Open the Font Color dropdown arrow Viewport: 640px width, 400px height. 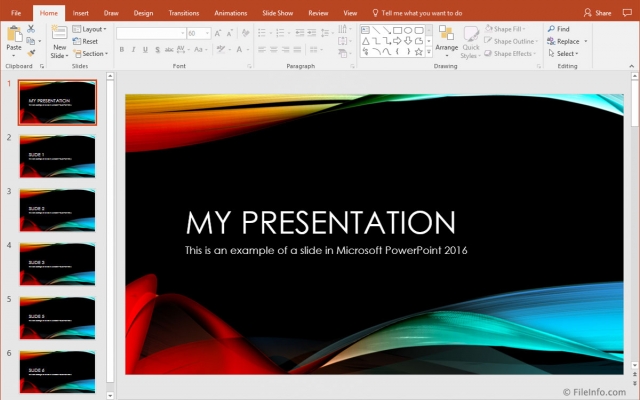pyautogui.click(x=247, y=50)
